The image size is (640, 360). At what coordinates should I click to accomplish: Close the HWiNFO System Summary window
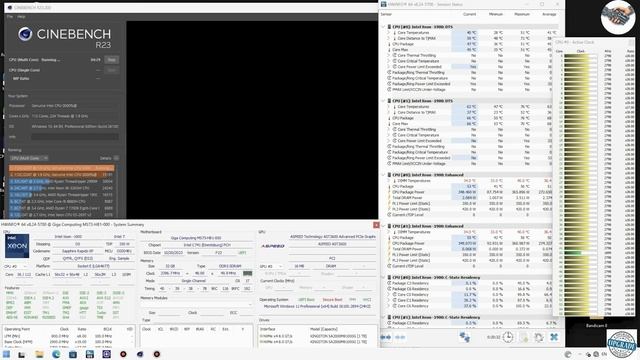tap(376, 225)
